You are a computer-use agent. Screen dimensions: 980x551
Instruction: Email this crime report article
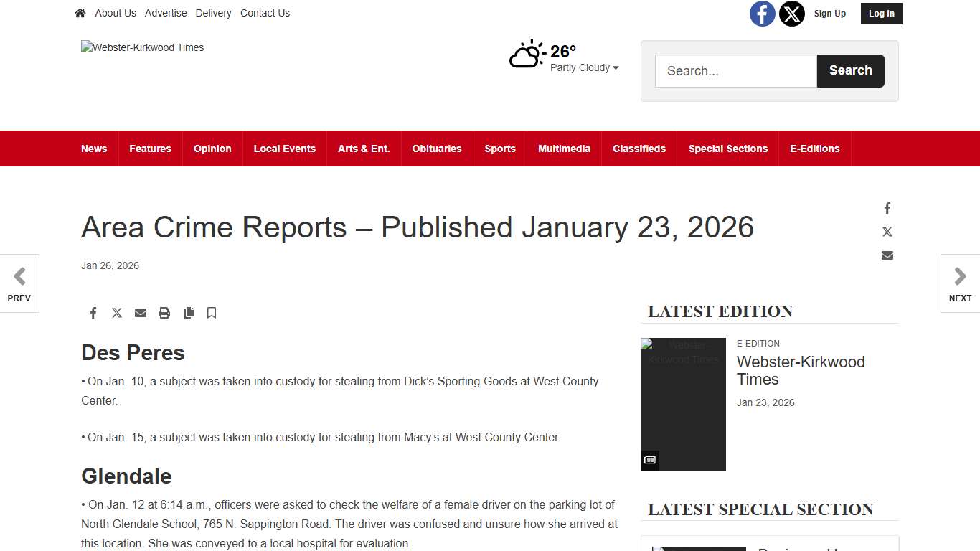coord(141,313)
